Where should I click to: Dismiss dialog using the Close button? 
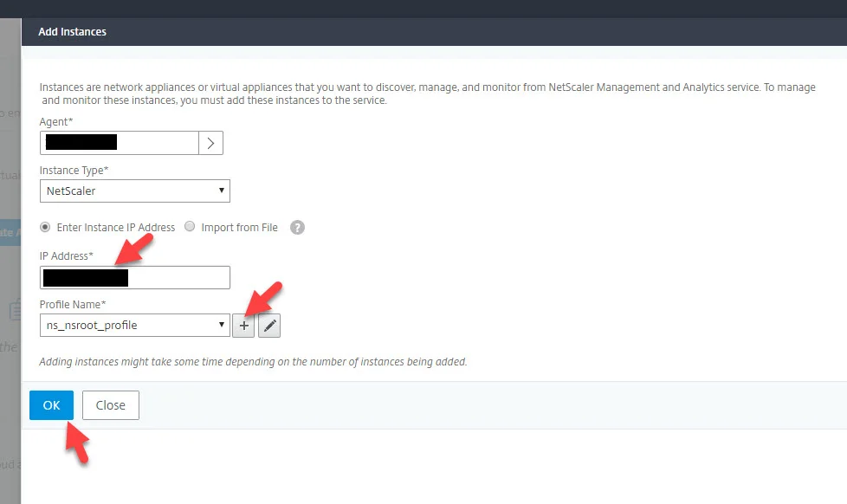pos(111,405)
